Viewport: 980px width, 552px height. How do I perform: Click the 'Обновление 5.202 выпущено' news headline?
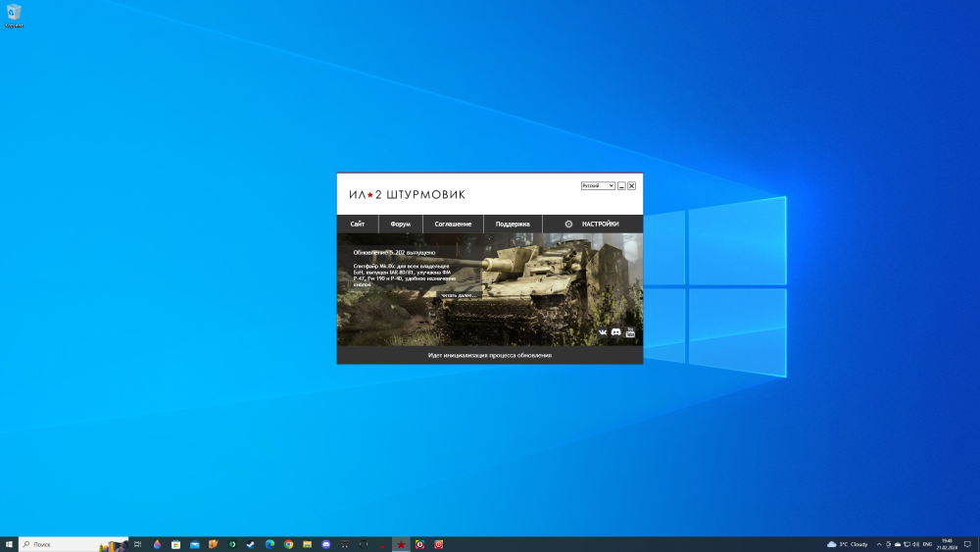(x=394, y=253)
